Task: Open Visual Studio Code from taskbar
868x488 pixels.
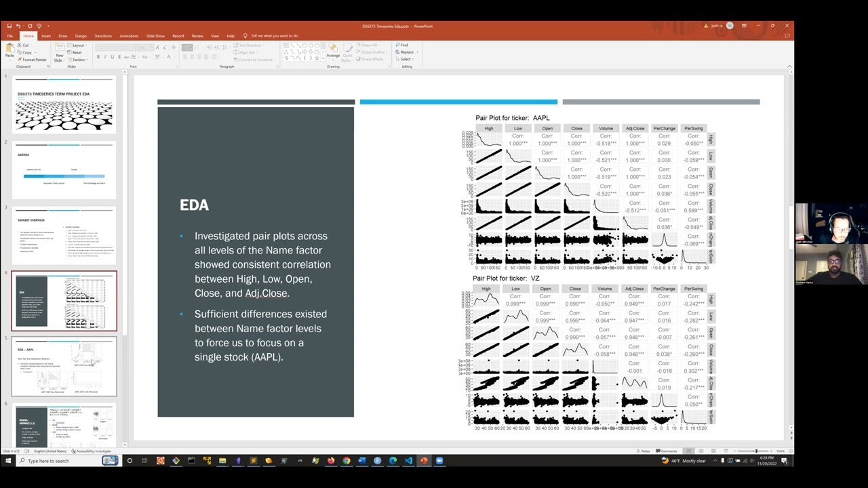Action: click(x=408, y=461)
